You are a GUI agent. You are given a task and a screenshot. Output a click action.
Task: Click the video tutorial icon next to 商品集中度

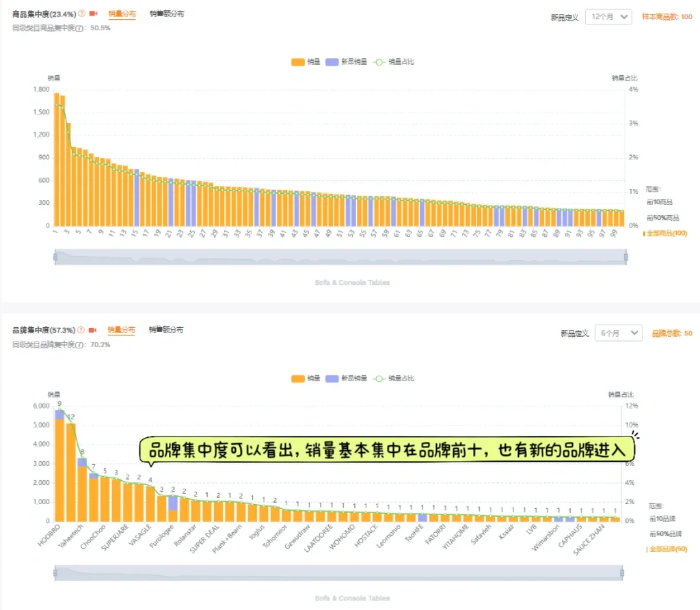click(x=94, y=13)
